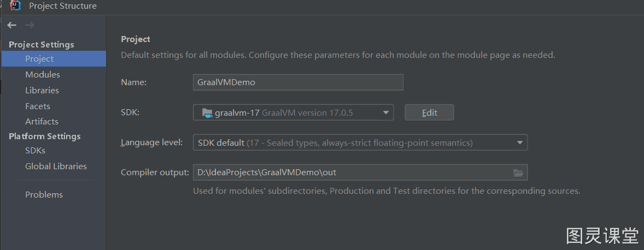Screen dimensions: 644x250
Task: Open the Libraries settings page
Action: pos(42,90)
